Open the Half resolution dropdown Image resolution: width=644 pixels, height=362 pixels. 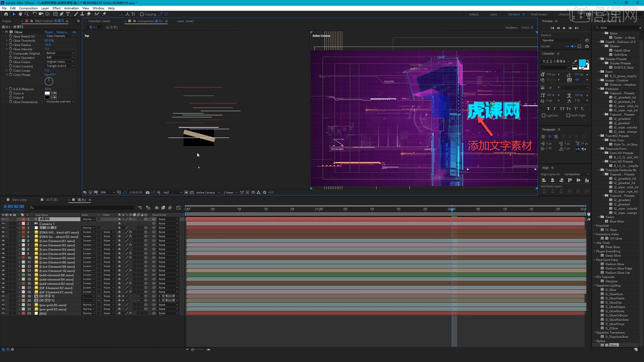point(172,192)
